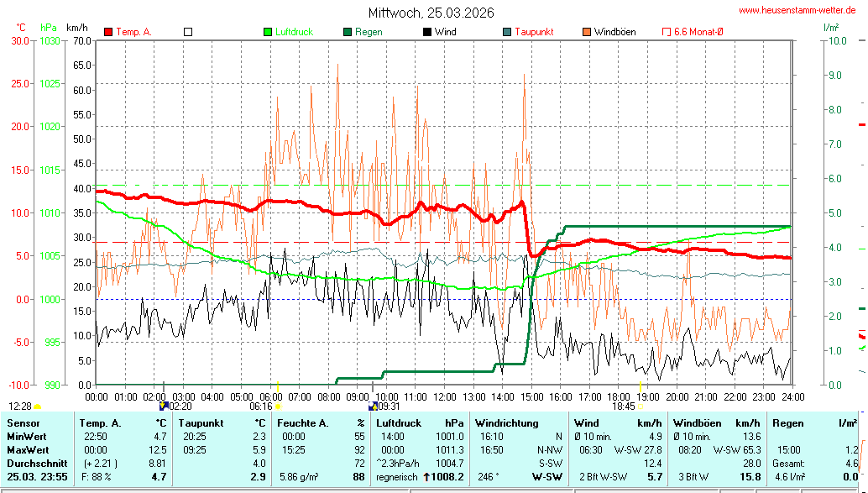Screen dimensions: 868x493
Task: Click the Windrichtung column header
Action: pos(506,423)
